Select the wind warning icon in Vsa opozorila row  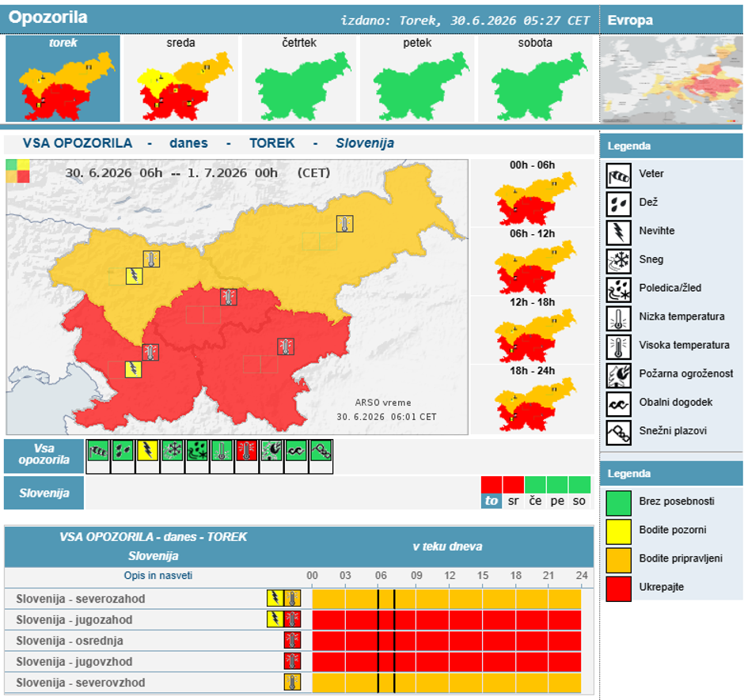tap(98, 451)
